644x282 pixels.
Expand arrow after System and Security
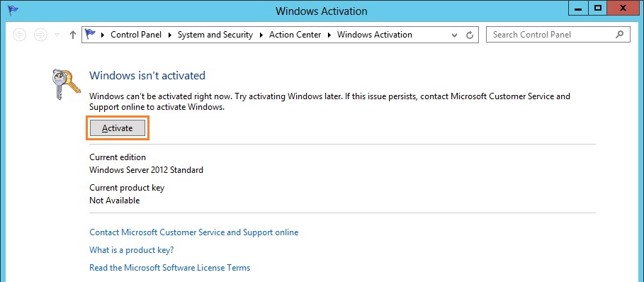click(261, 35)
